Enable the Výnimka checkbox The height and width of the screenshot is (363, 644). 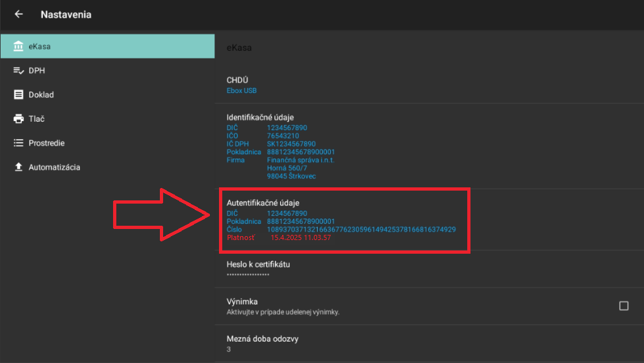tap(623, 306)
